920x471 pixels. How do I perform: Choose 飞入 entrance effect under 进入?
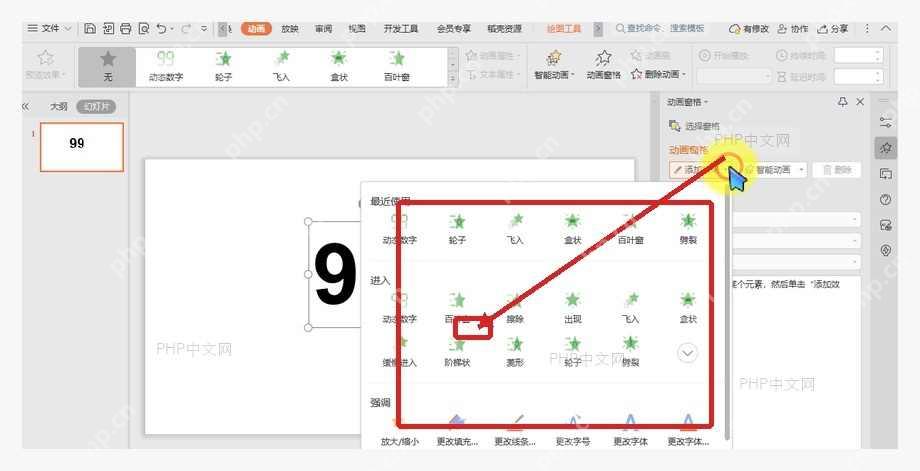pyautogui.click(x=630, y=308)
